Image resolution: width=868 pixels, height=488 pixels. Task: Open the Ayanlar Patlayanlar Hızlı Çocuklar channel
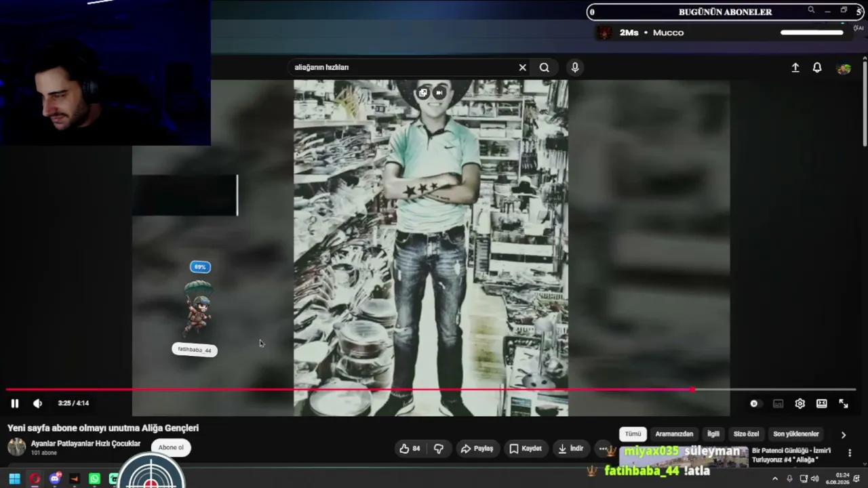[x=85, y=443]
